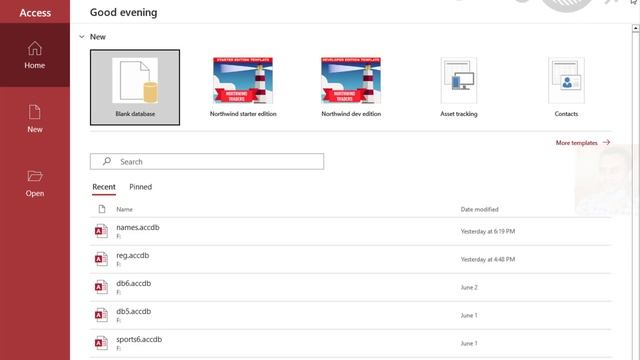Image resolution: width=640 pixels, height=360 pixels.
Task: Switch to the Pinned tab
Action: click(140, 187)
